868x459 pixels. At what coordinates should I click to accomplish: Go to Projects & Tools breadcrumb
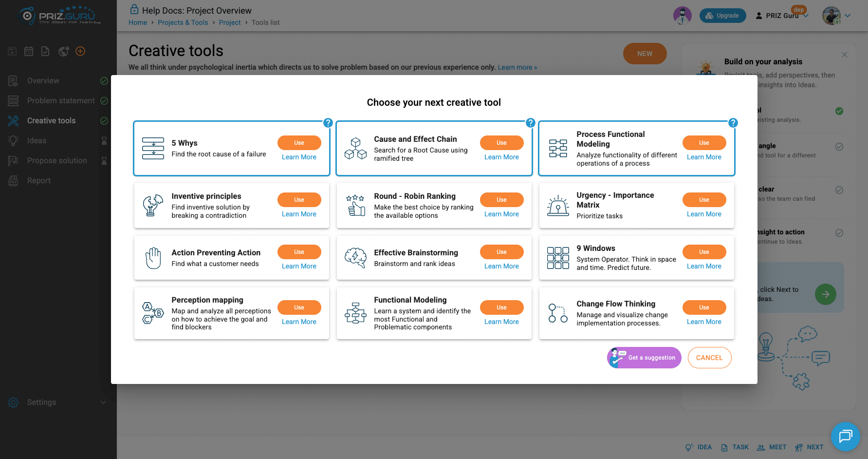(x=183, y=22)
